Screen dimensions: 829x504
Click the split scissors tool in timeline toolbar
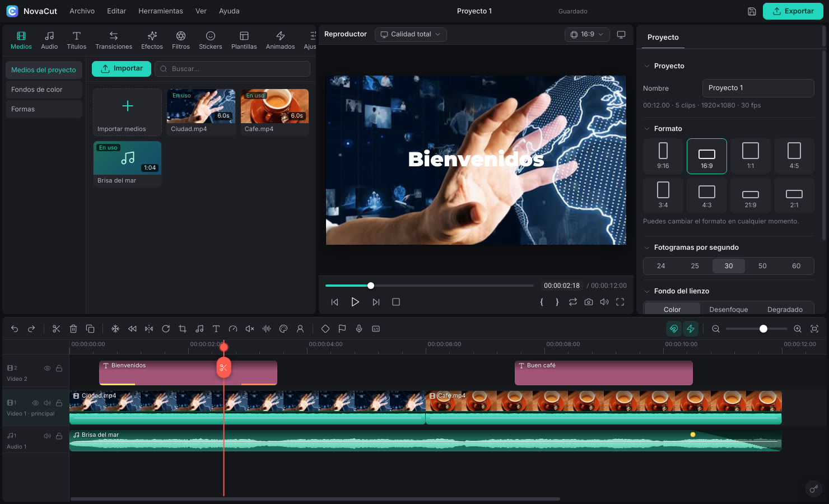point(56,329)
